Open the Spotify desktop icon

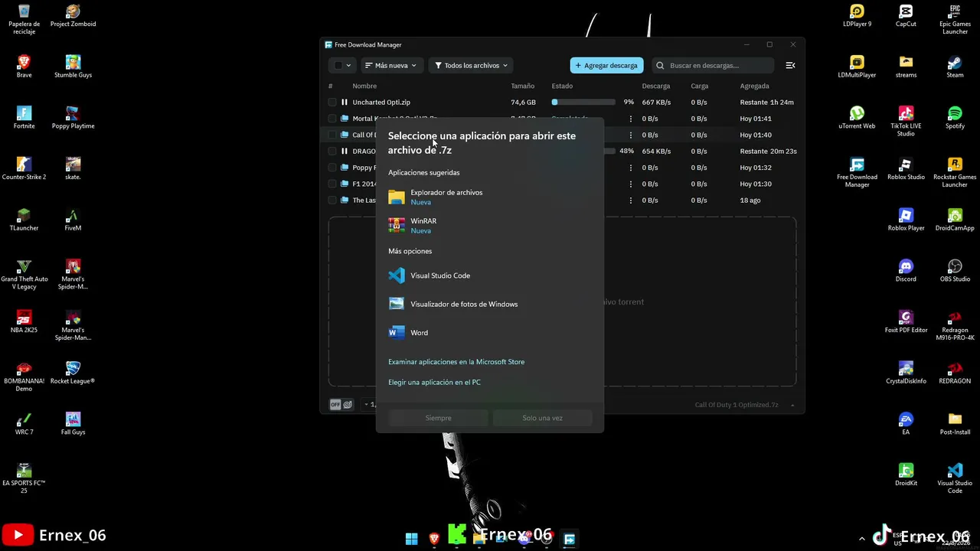[955, 118]
